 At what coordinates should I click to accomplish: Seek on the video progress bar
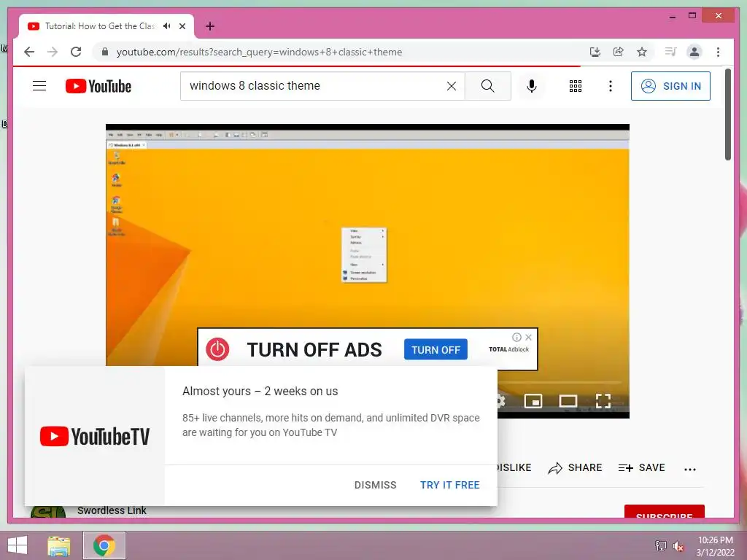tap(560, 382)
